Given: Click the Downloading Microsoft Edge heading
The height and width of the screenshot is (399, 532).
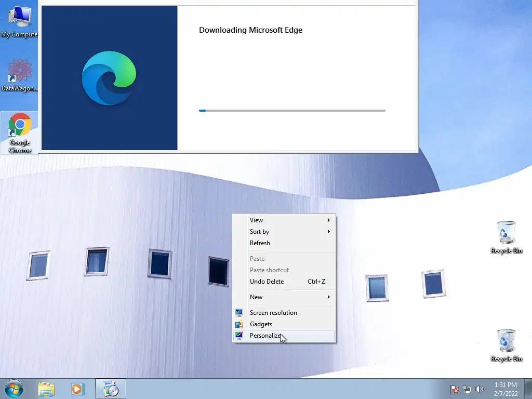Looking at the screenshot, I should pos(250,30).
